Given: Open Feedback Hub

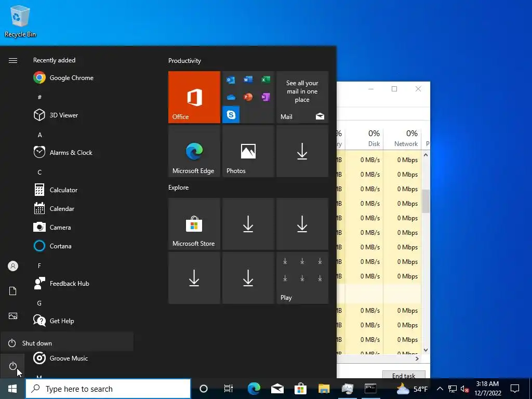Looking at the screenshot, I should tap(61, 283).
